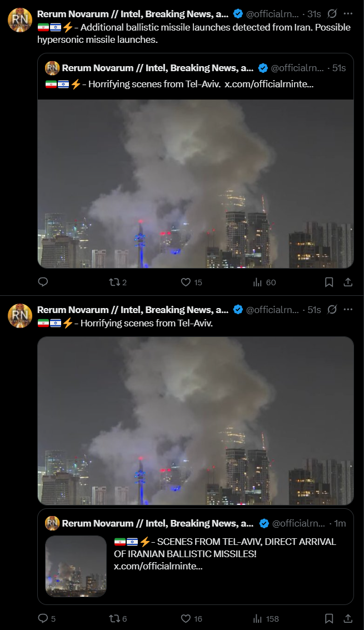Open small thumbnail in bottom quoted tweet

pos(76,565)
